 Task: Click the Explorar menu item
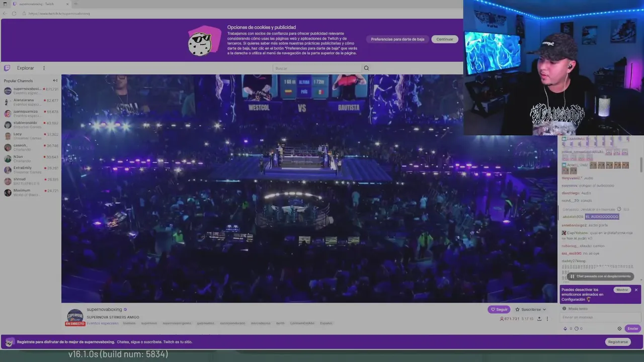(x=26, y=68)
